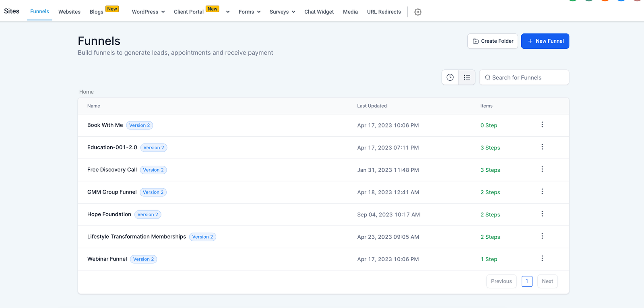644x308 pixels.
Task: Switch to list view icon
Action: pyautogui.click(x=467, y=77)
